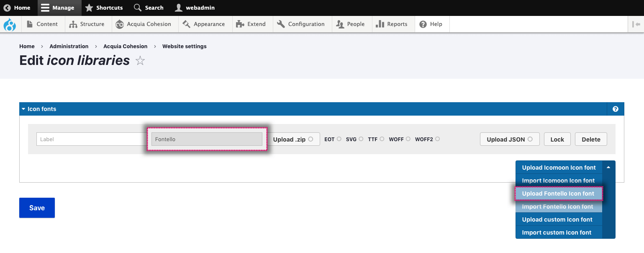Select the WOFF2 upload indicator

(x=437, y=139)
